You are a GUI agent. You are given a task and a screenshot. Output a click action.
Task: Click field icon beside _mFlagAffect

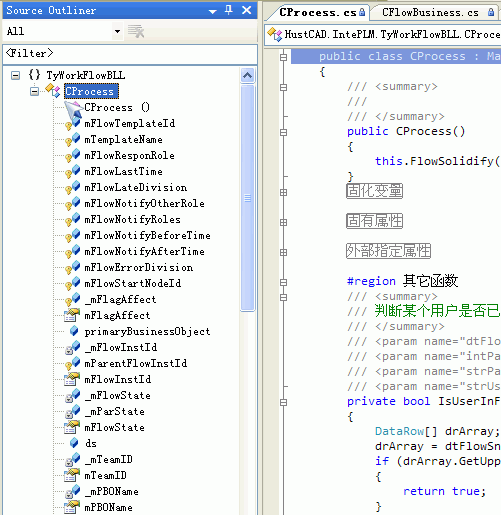tap(72, 299)
